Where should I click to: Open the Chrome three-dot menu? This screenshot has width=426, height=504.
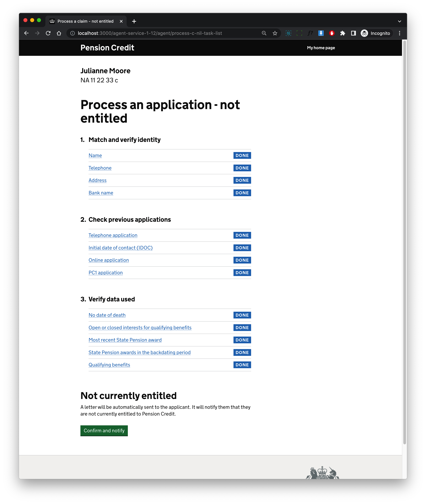(400, 33)
